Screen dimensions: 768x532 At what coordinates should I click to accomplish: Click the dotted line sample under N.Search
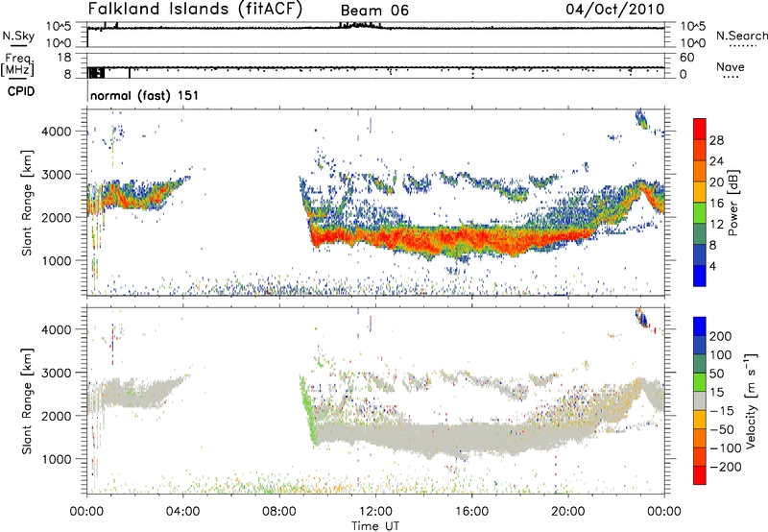(742, 45)
